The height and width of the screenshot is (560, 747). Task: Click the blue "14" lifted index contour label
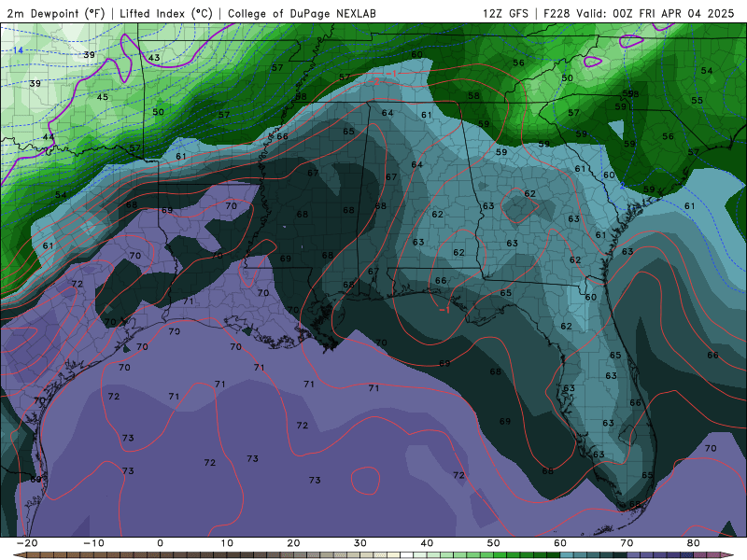coord(18,50)
